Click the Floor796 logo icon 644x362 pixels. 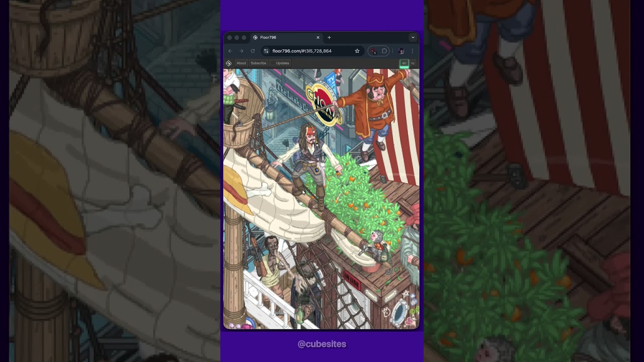click(228, 63)
